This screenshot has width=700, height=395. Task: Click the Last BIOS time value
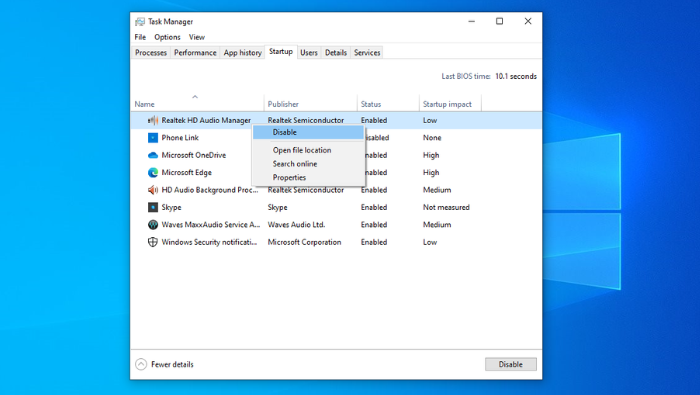516,76
